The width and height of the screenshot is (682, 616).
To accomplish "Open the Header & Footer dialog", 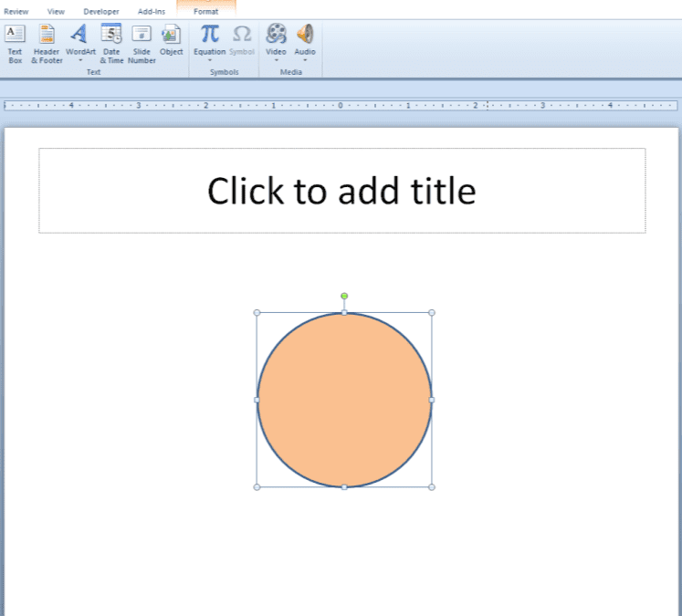I will coord(47,43).
